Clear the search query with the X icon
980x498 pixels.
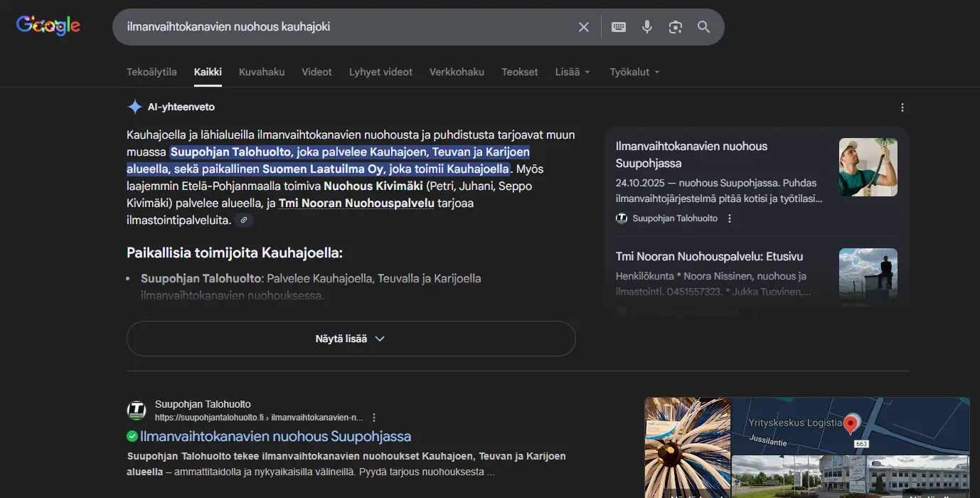(583, 26)
